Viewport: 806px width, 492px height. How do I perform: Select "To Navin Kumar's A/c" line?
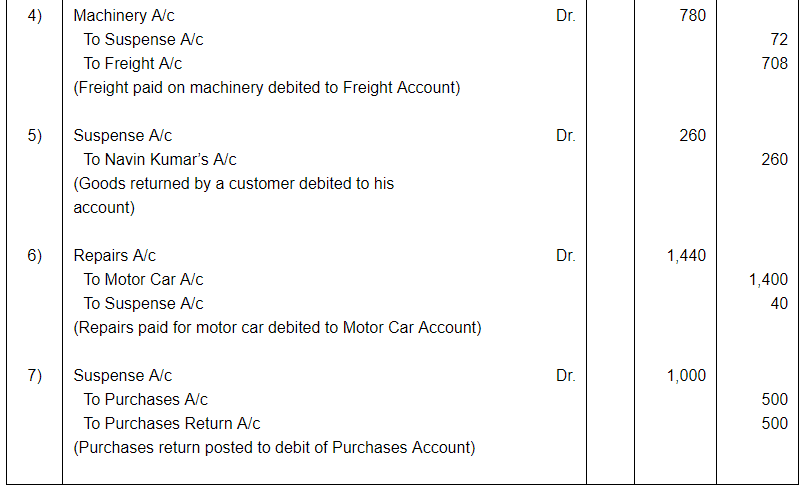pyautogui.click(x=160, y=160)
